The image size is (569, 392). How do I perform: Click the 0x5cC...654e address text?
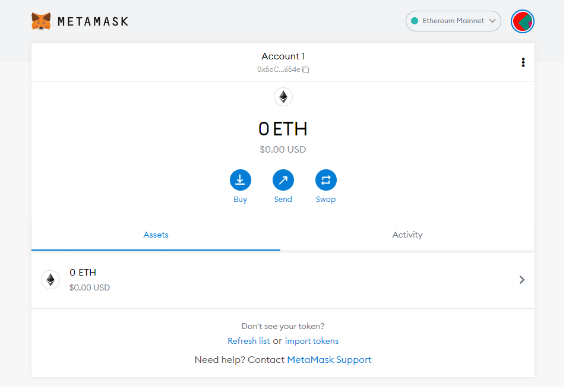pyautogui.click(x=279, y=69)
